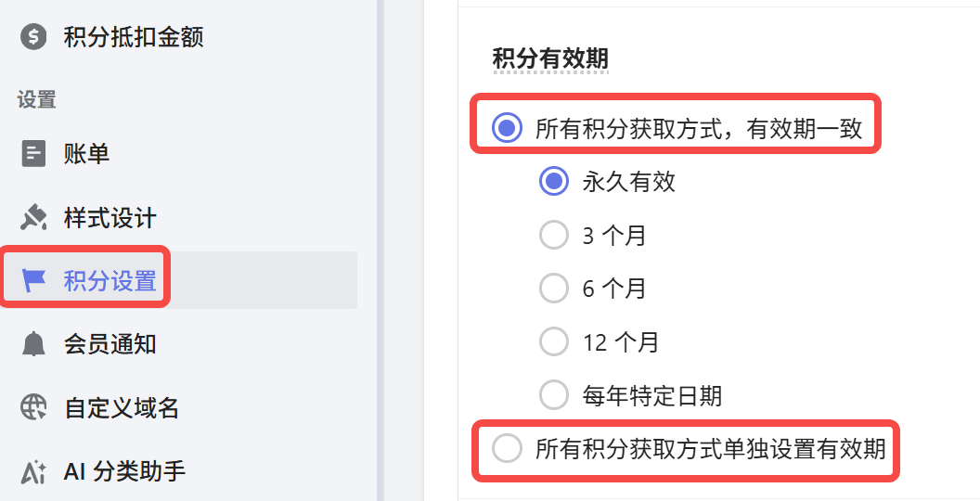Enable 所有积分获取方式单独设置有效期 option
Viewport: 980px width, 501px height.
pyautogui.click(x=507, y=449)
